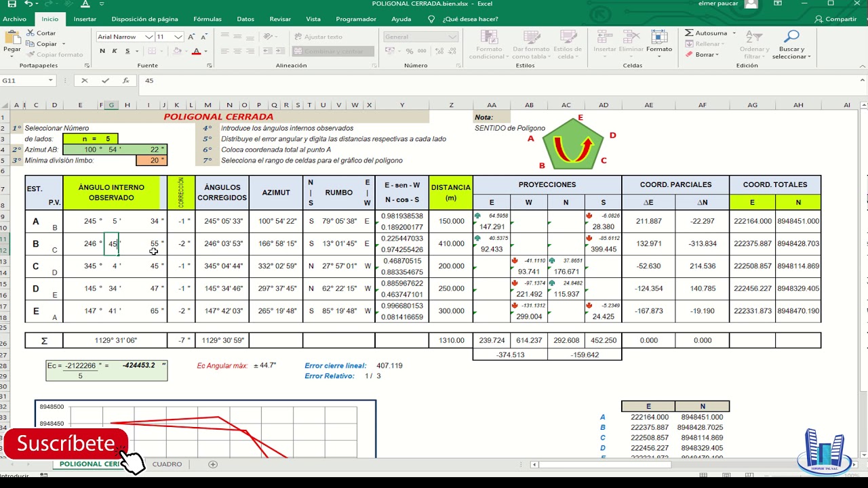Click the red font color A
This screenshot has width=868, height=488.
tap(196, 51)
